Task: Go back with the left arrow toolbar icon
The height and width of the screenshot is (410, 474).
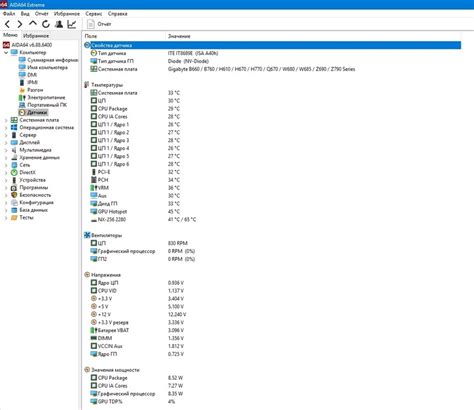Action: click(x=7, y=24)
